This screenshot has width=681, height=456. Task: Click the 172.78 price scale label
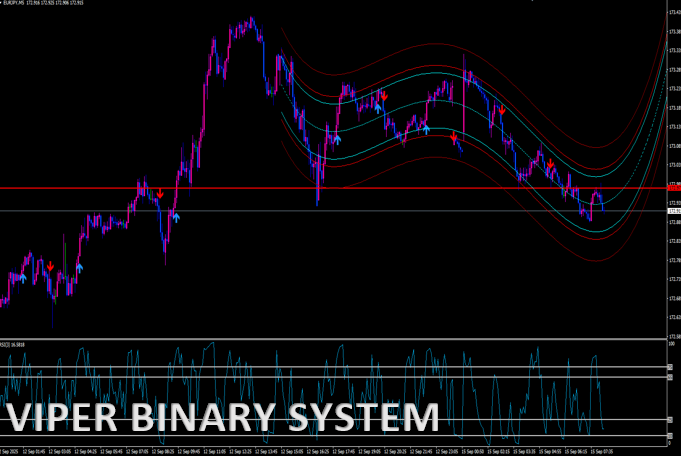[x=675, y=260]
